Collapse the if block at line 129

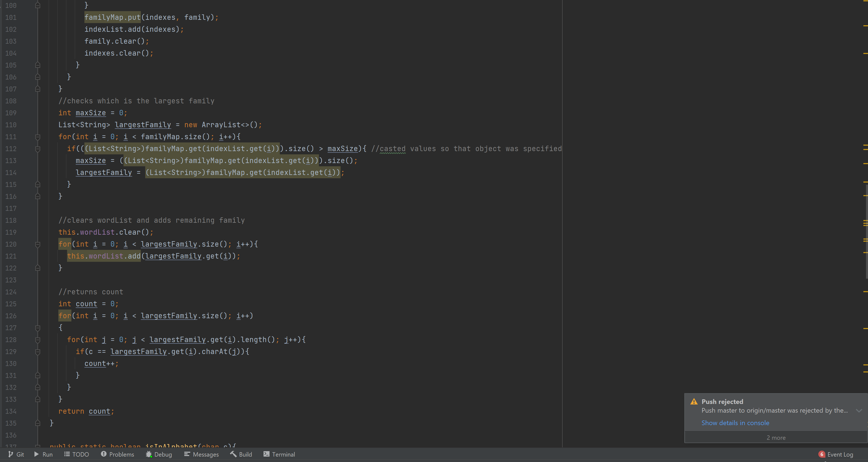tap(38, 352)
